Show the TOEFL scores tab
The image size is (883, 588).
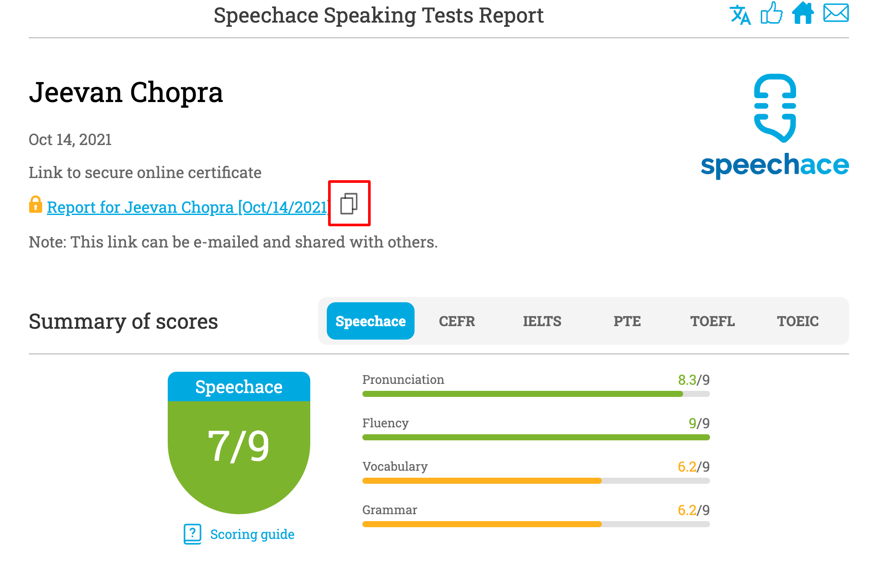[712, 321]
